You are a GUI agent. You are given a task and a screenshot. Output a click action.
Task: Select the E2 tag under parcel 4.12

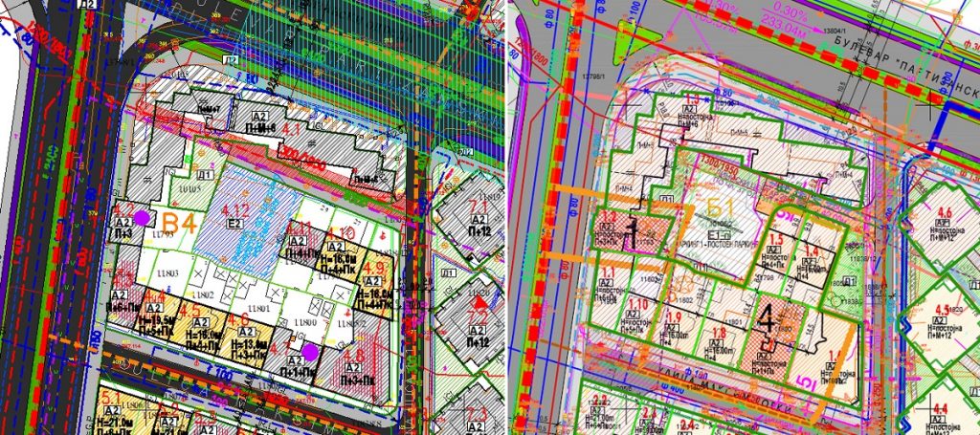234,223
